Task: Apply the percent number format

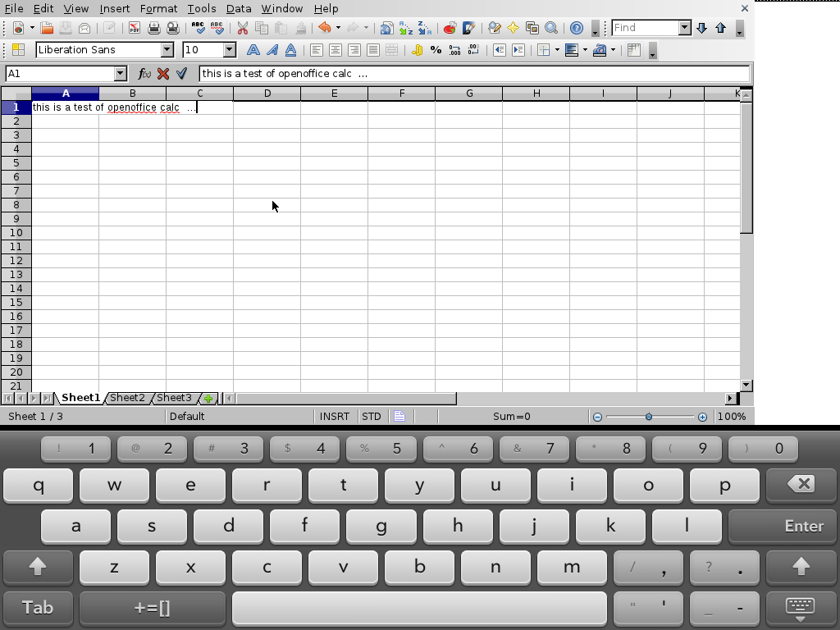Action: pyautogui.click(x=436, y=50)
